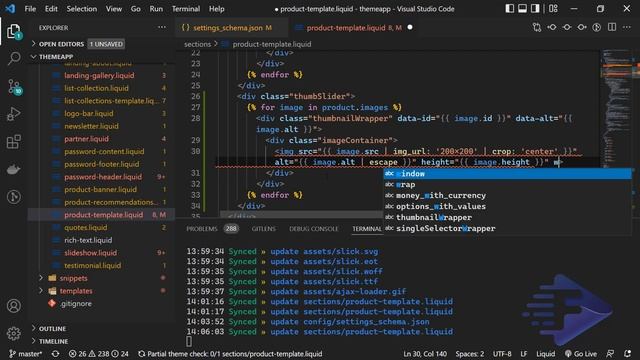Select the 'wrap' autocomplete suggestion
Viewport: 640px width, 360px height.
click(x=507, y=184)
